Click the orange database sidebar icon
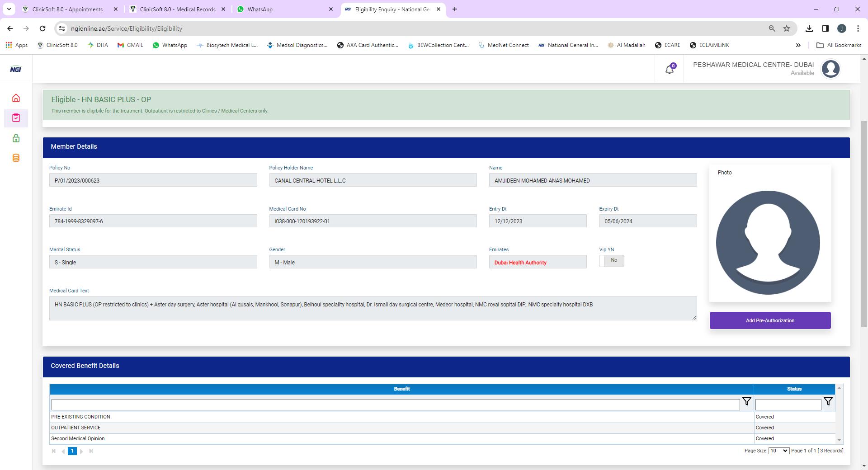This screenshot has width=868, height=470. pyautogui.click(x=16, y=158)
